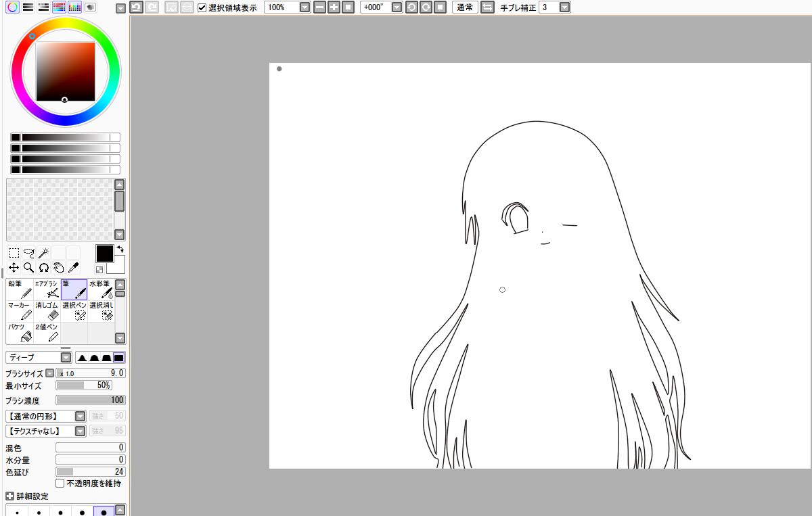Toggle the color wheel panel display

coord(12,7)
